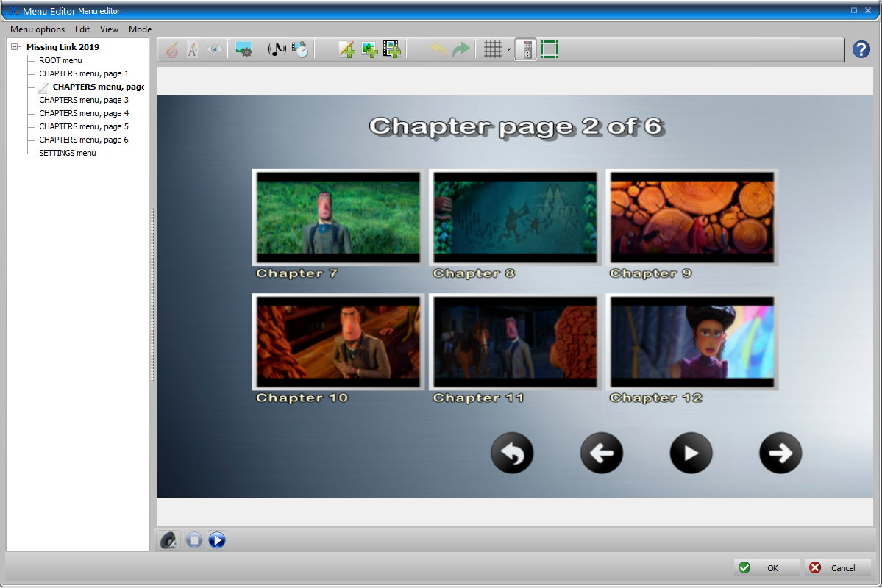Viewport: 882px width, 588px height.
Task: Open background image settings icon
Action: click(x=243, y=49)
